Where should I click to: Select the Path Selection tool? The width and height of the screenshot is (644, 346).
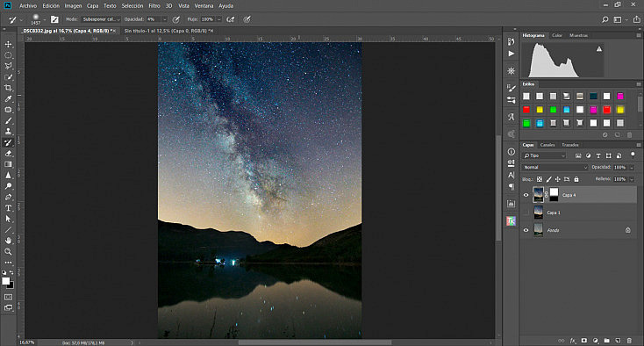(8, 219)
